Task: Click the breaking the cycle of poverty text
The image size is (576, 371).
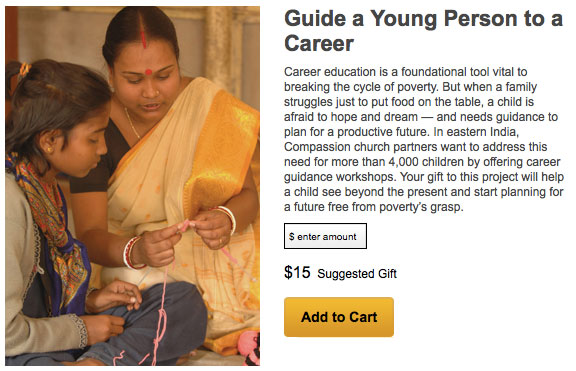Action: tap(361, 87)
